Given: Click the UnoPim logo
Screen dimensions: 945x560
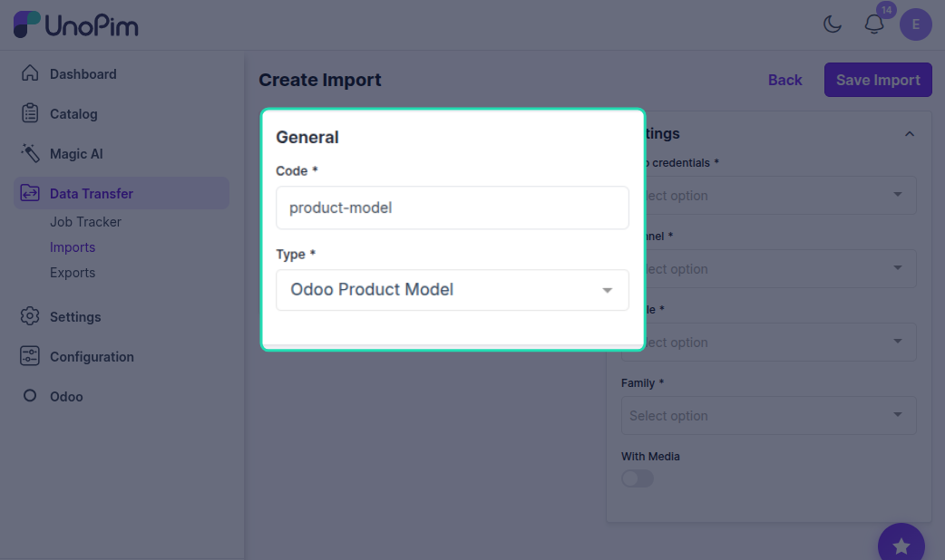Looking at the screenshot, I should tap(76, 24).
